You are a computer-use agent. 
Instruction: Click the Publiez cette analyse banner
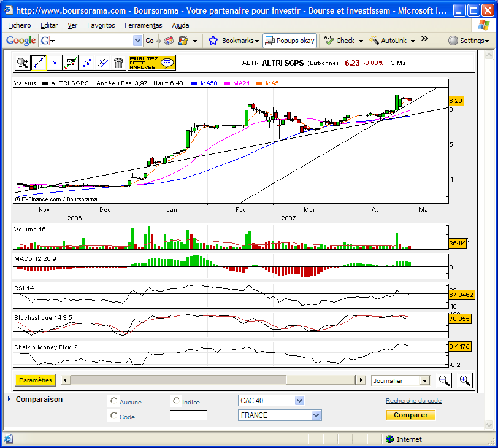[x=151, y=63]
